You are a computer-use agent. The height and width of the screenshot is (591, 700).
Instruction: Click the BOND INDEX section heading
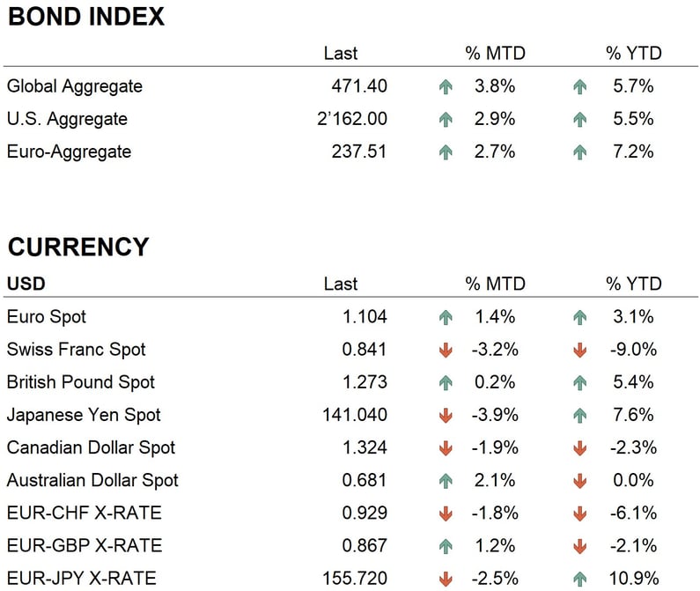coord(86,17)
